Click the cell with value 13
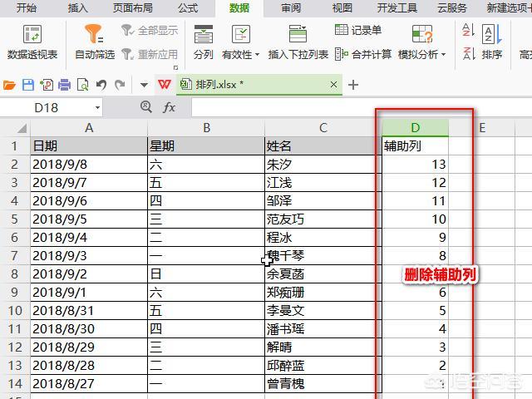 tap(416, 165)
